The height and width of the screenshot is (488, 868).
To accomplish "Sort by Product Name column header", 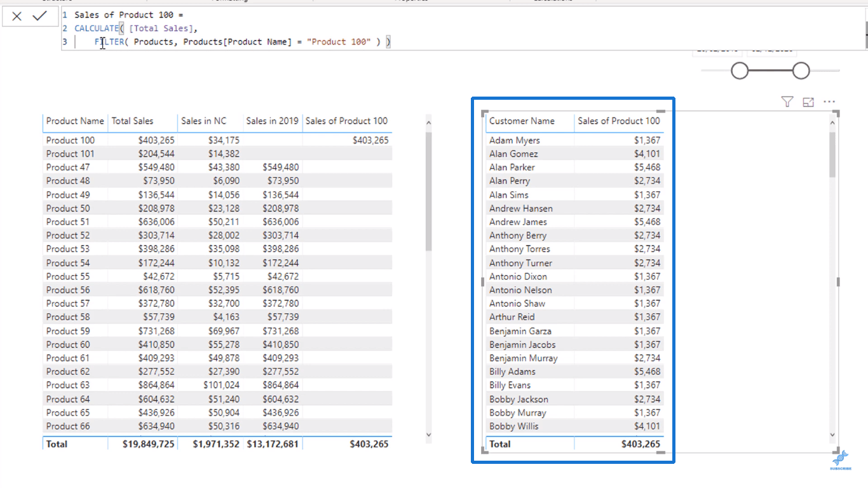I will coord(75,121).
